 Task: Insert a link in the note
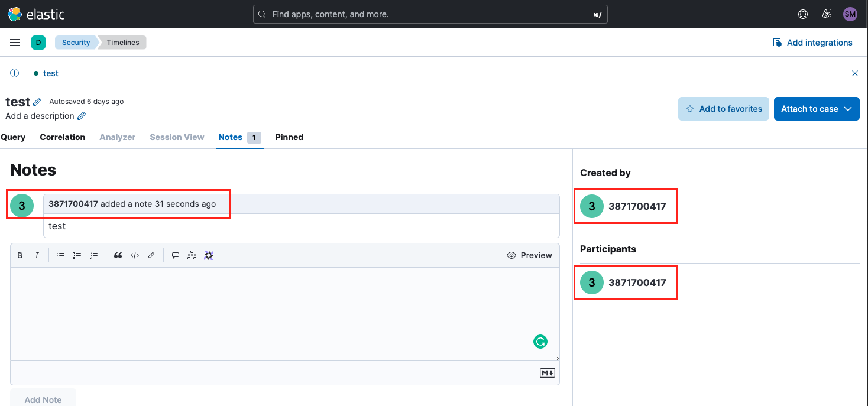click(x=151, y=255)
